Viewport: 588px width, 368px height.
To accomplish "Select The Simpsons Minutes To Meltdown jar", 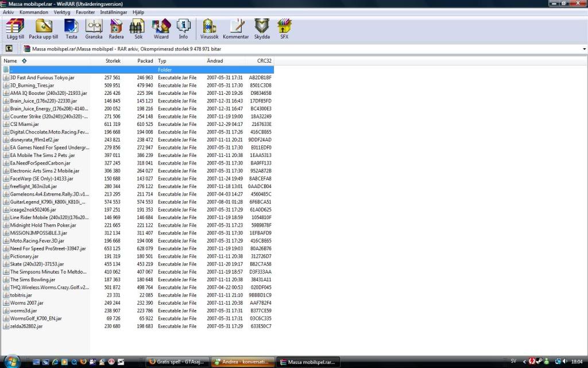I will click(x=48, y=272).
